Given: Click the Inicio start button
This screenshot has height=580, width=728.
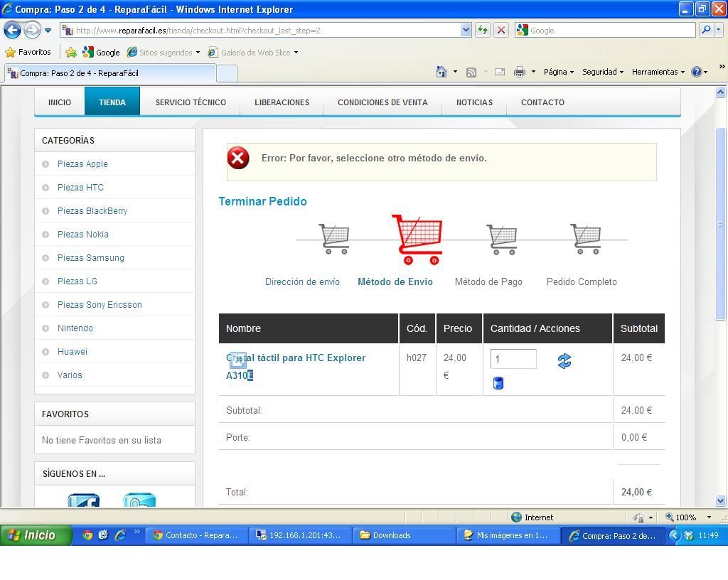Looking at the screenshot, I should 36,535.
